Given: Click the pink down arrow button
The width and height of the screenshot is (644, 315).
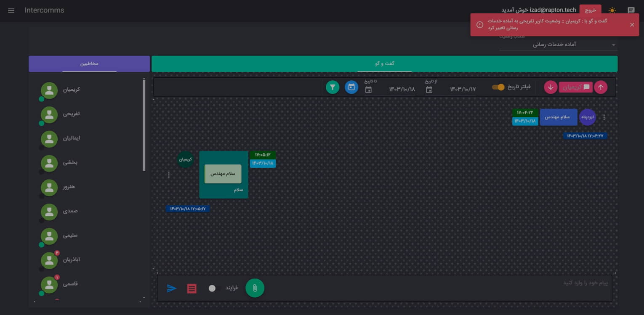Looking at the screenshot, I should click(x=551, y=87).
